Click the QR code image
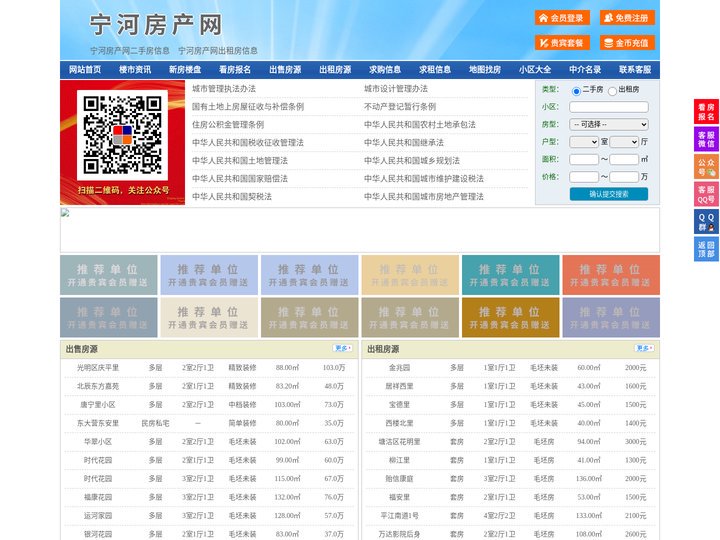The image size is (720, 540). (123, 135)
